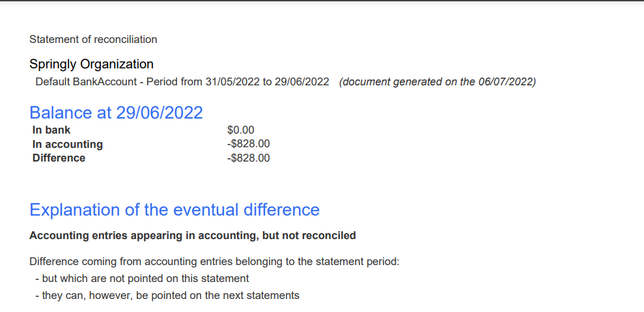This screenshot has height=312, width=644.
Task: Select the "Explanation of the eventual difference" heading
Action: [175, 210]
